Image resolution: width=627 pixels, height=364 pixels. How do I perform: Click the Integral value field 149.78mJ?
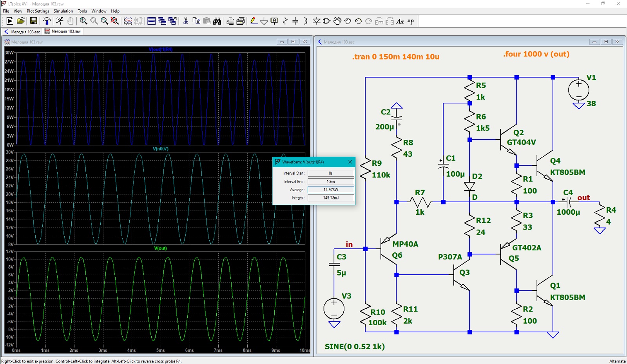(331, 198)
